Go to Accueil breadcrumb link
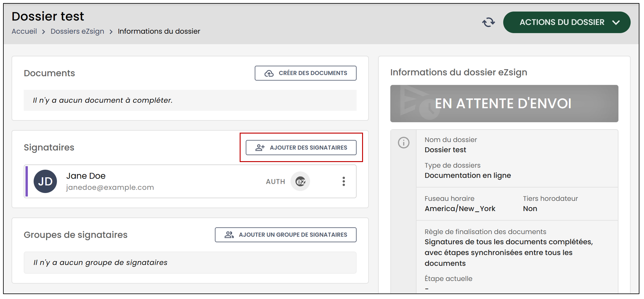 [24, 31]
